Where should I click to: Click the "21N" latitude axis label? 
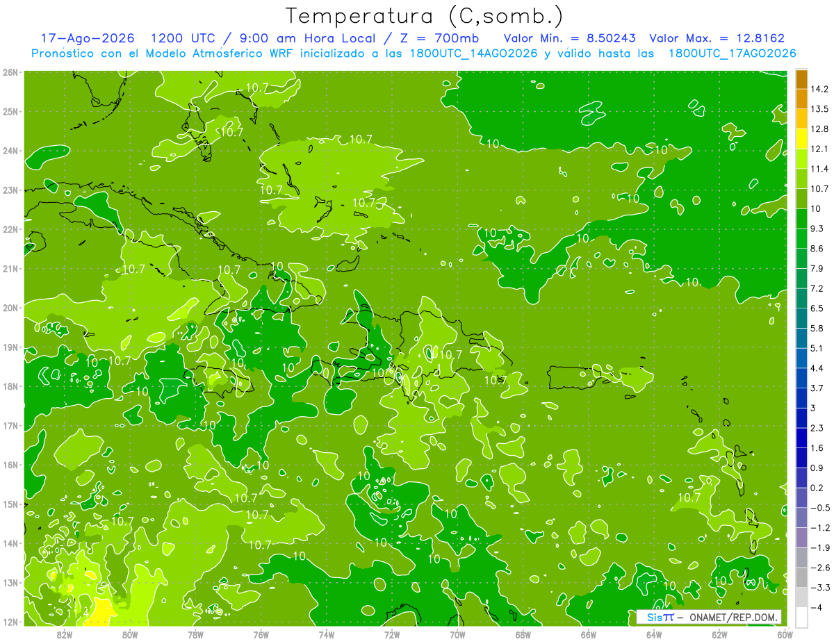(x=10, y=268)
